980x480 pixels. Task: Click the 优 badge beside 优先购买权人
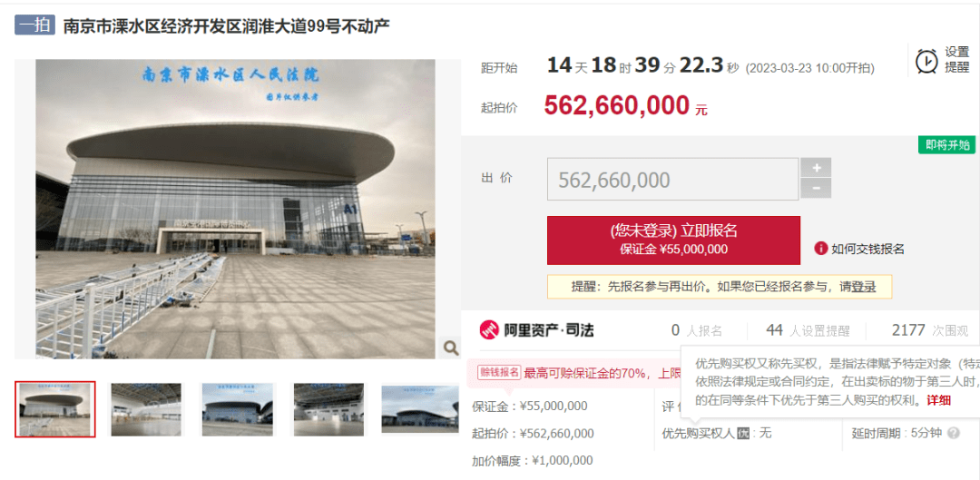[743, 433]
